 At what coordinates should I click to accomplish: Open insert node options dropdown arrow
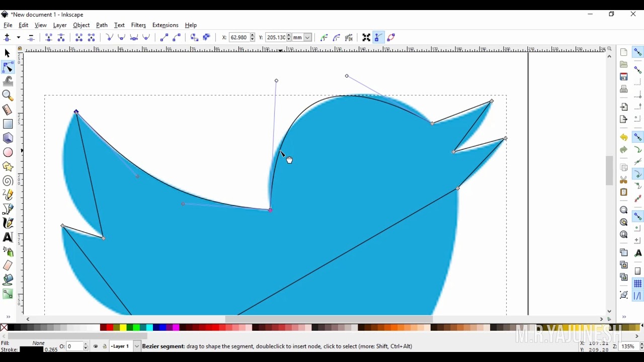coord(19,38)
